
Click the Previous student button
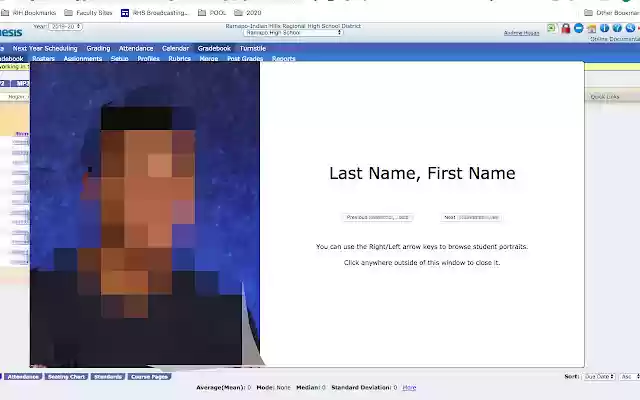[x=378, y=218]
